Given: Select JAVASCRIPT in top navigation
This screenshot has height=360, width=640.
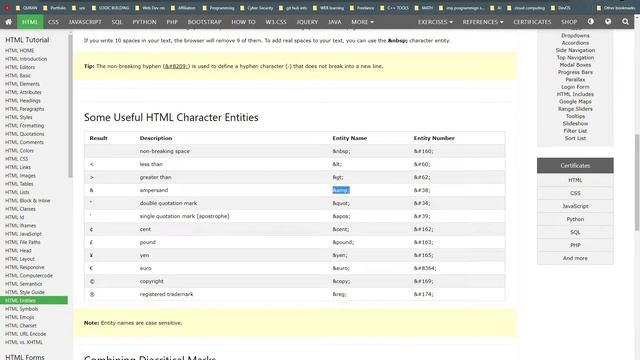Looking at the screenshot, I should [85, 22].
